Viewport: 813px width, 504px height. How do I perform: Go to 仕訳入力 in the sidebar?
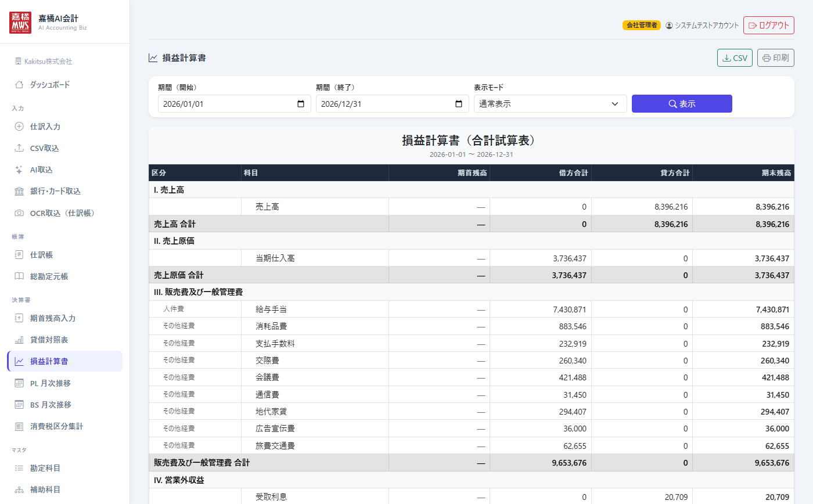click(x=65, y=127)
